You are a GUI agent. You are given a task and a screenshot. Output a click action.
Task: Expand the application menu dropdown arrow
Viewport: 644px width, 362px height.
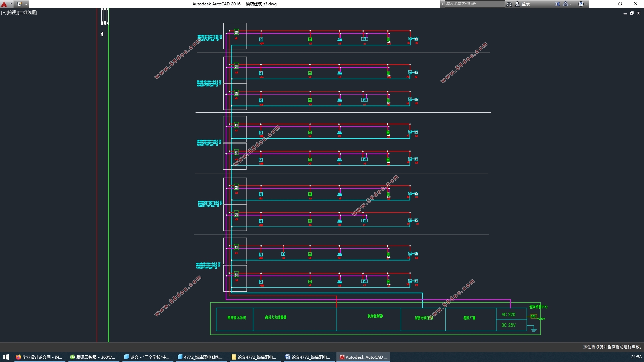[x=11, y=4]
